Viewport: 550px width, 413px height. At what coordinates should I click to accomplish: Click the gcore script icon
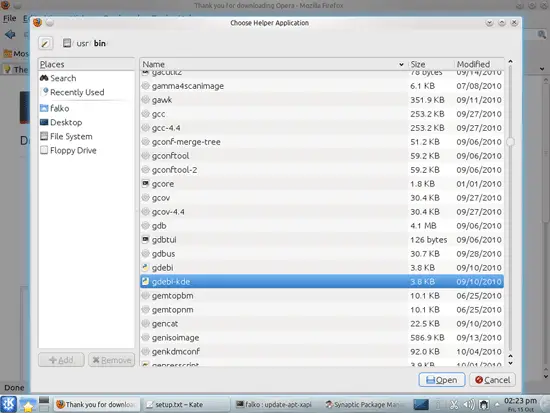pos(145,184)
